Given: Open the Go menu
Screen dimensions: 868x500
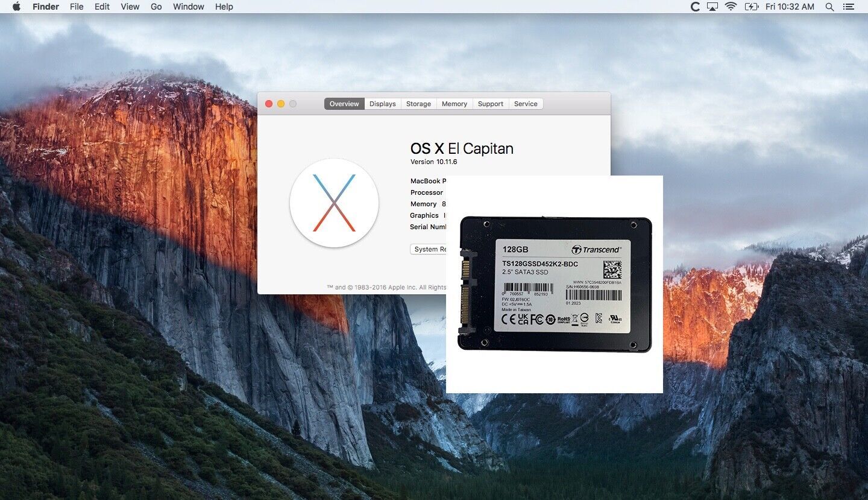Looking at the screenshot, I should pos(156,7).
